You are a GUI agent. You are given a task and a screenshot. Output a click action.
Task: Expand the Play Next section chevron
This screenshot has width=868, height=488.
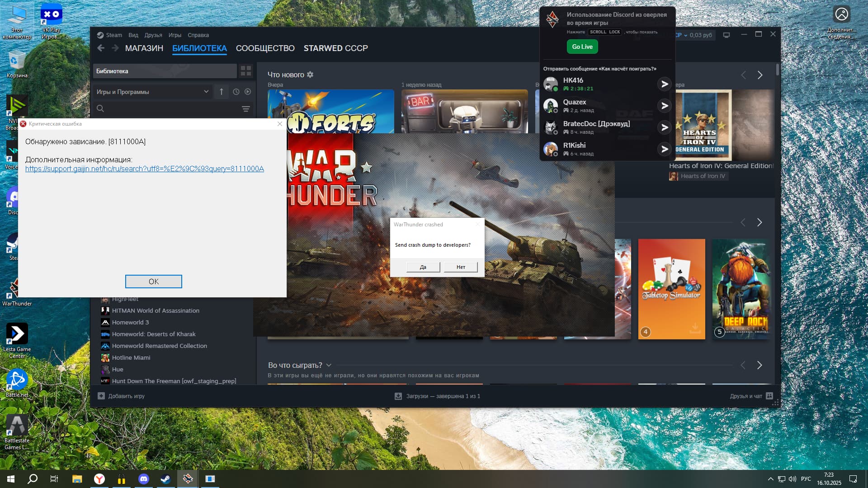[x=329, y=365]
